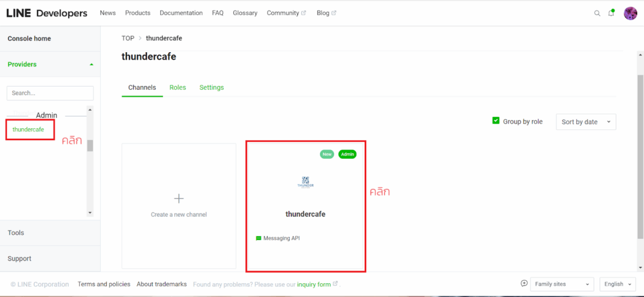Switch to the Roles tab
This screenshot has width=644, height=297.
177,87
